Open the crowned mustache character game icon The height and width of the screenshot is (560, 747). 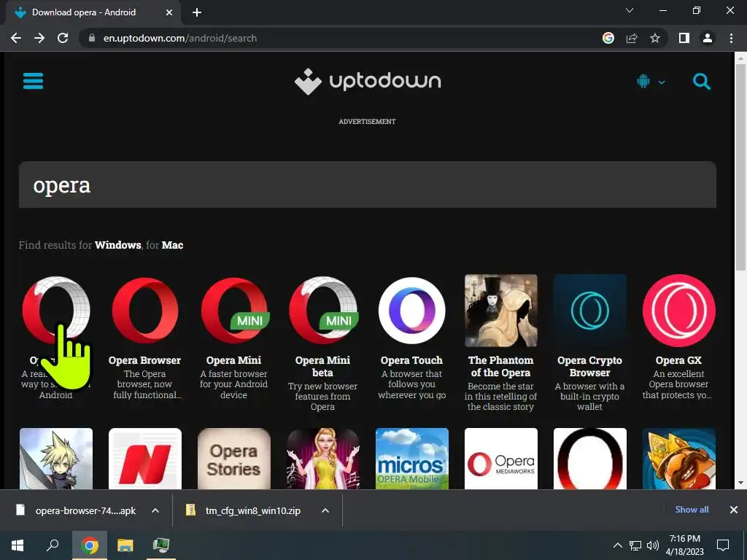[x=679, y=459]
